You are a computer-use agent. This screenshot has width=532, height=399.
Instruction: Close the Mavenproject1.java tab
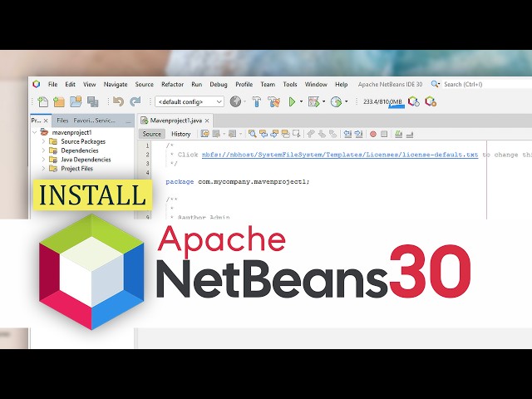pyautogui.click(x=207, y=121)
